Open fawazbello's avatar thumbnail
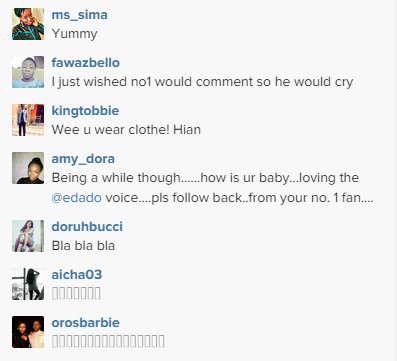 (x=28, y=72)
